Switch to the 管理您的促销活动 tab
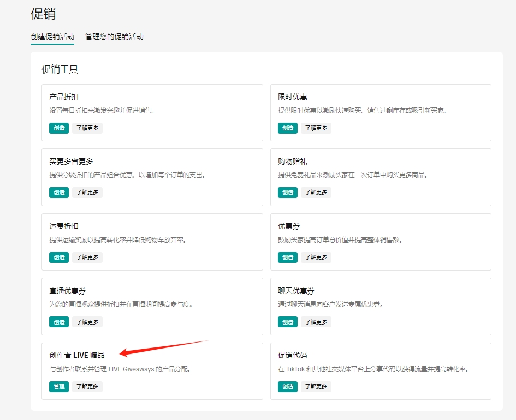516x420 pixels. (114, 37)
